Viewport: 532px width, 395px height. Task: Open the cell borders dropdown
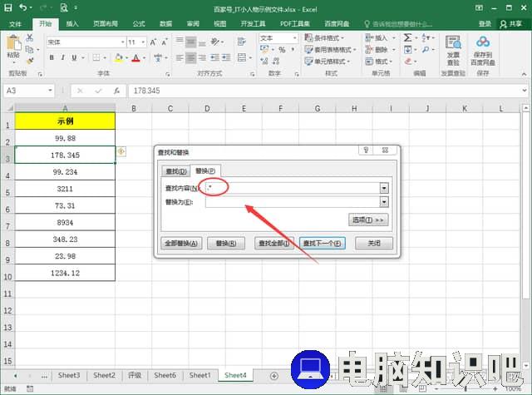(x=105, y=57)
